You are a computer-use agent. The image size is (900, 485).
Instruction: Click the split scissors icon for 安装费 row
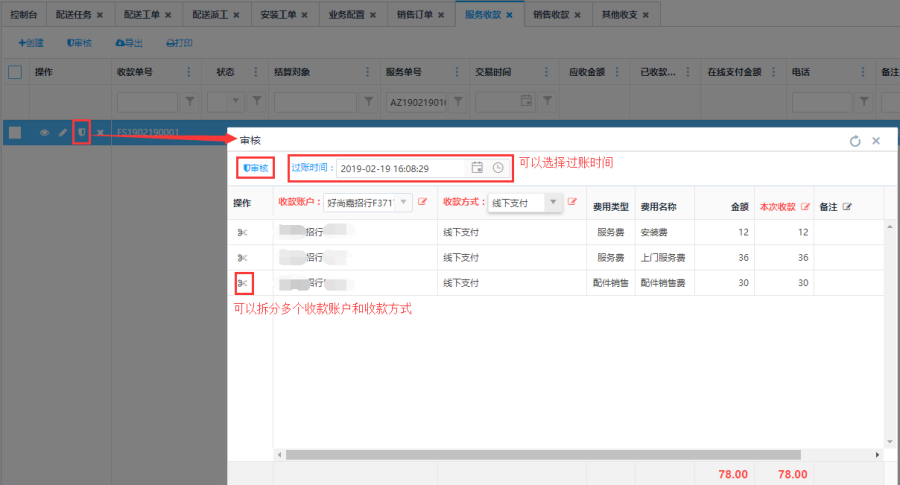(242, 232)
